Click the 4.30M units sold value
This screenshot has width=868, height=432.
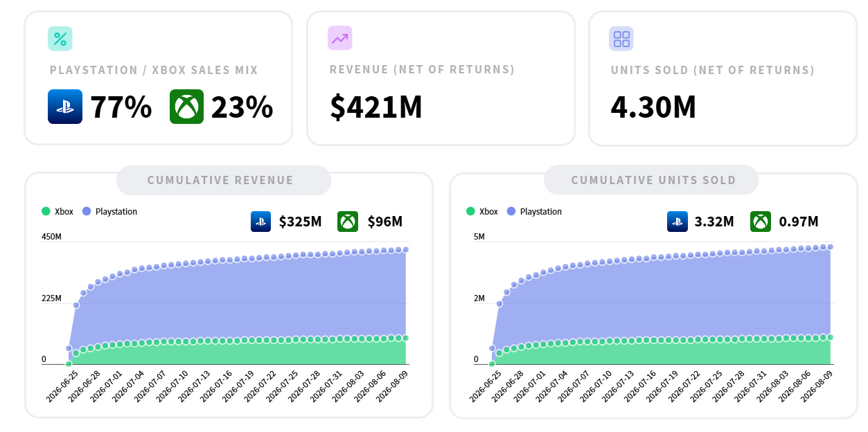click(x=653, y=107)
